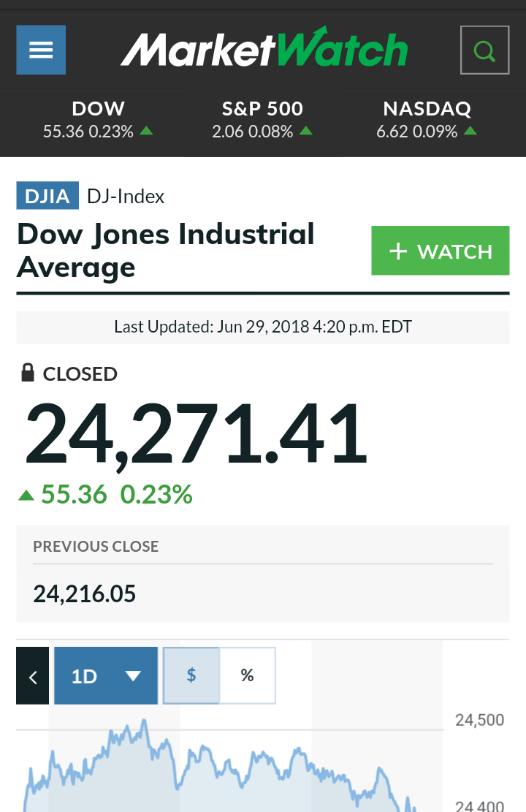Click the plus icon on WATCH
The image size is (526, 812).
[398, 251]
